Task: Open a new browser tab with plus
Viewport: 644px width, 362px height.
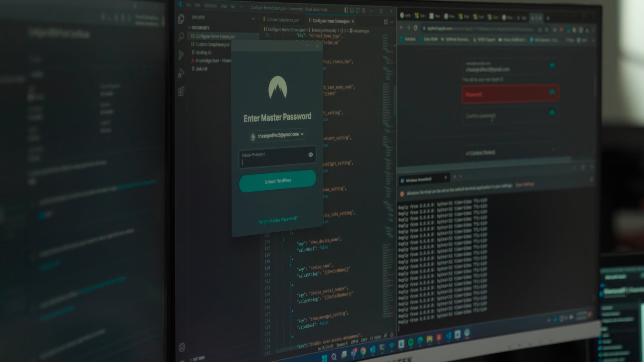Action: (548, 18)
